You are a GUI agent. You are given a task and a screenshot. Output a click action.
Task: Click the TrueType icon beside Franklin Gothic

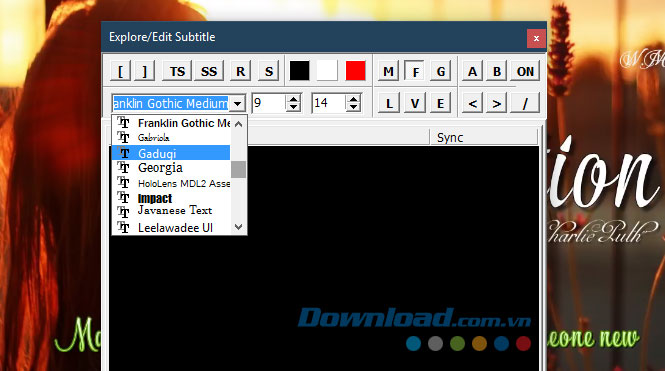coord(123,123)
